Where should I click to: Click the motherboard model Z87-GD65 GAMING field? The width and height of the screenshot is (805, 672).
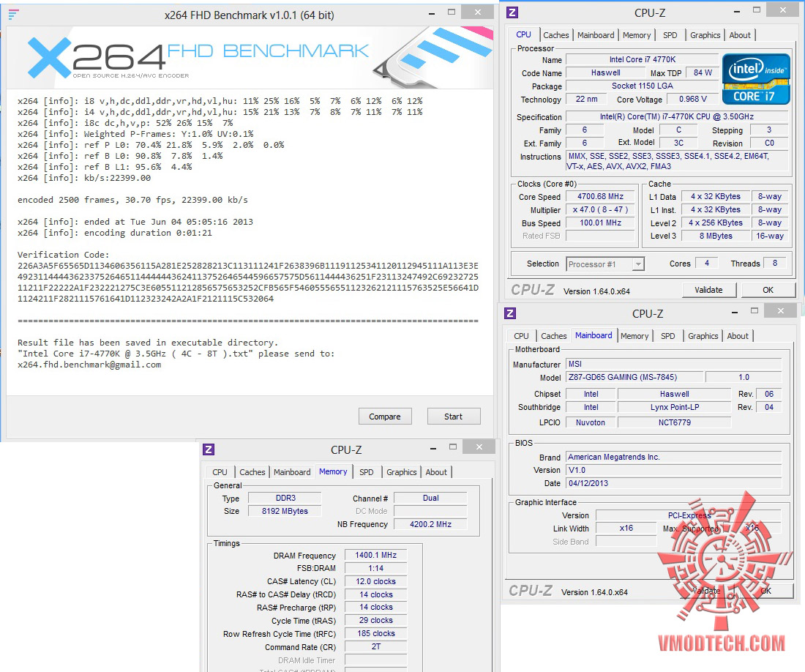click(634, 377)
